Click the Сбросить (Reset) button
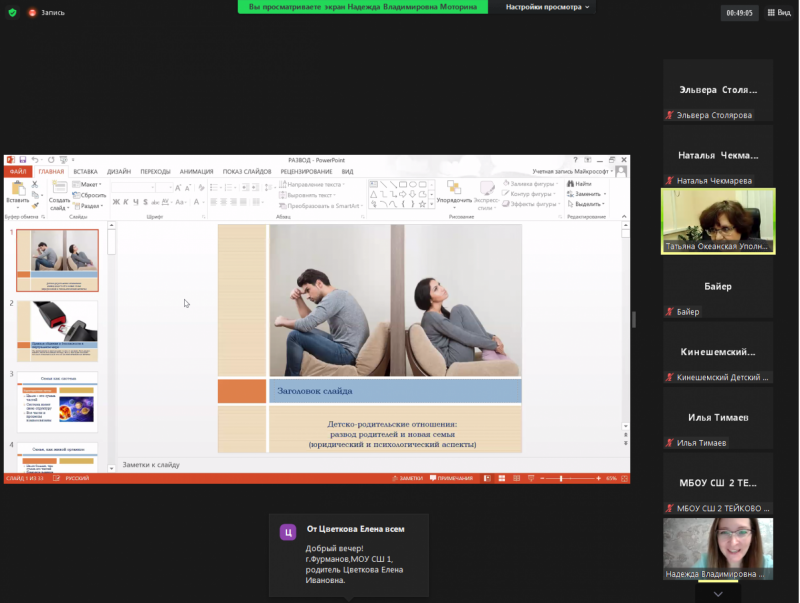Screen dimensions: 800x603 (91, 194)
